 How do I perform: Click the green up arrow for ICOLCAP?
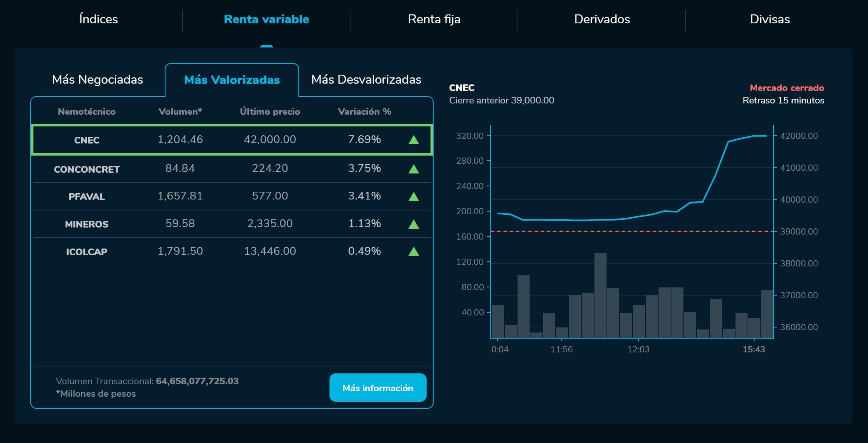413,251
